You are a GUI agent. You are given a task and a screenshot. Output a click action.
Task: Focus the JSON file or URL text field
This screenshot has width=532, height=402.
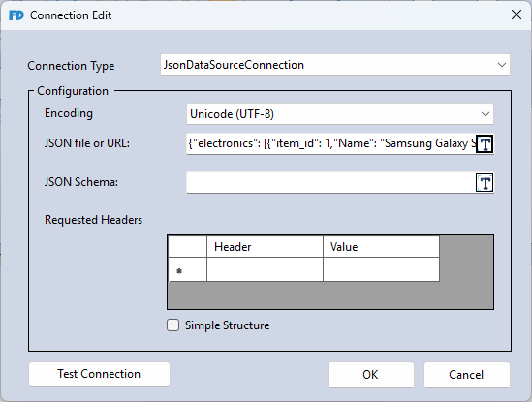(331, 143)
